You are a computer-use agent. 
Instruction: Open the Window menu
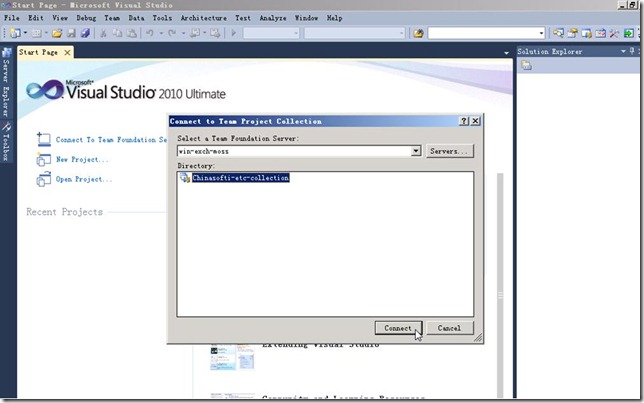pyautogui.click(x=306, y=18)
